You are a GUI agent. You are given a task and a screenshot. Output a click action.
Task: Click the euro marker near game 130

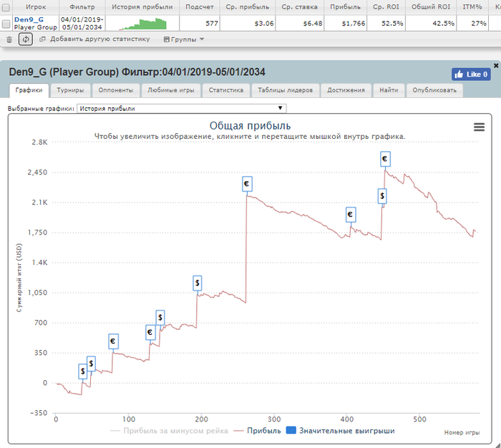coord(150,332)
